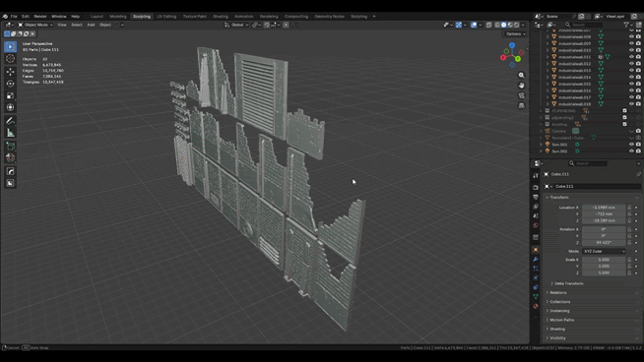The height and width of the screenshot is (362, 644).
Task: Toggle the PLPENDING collection checkbox
Action: pos(624,111)
